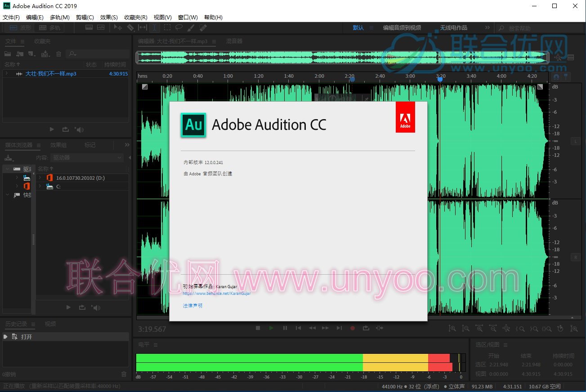Toggle loop playback in Files panel
This screenshot has height=392, width=586.
[x=66, y=129]
